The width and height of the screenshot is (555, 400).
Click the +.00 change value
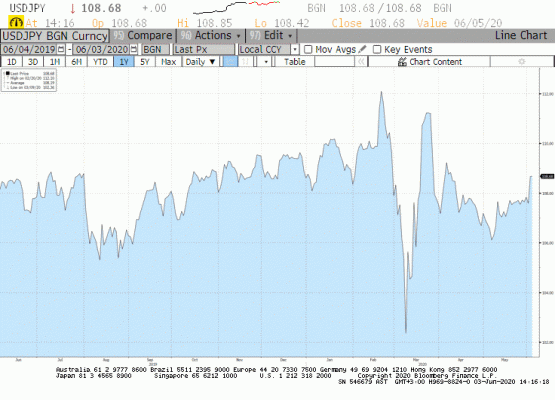pos(154,8)
